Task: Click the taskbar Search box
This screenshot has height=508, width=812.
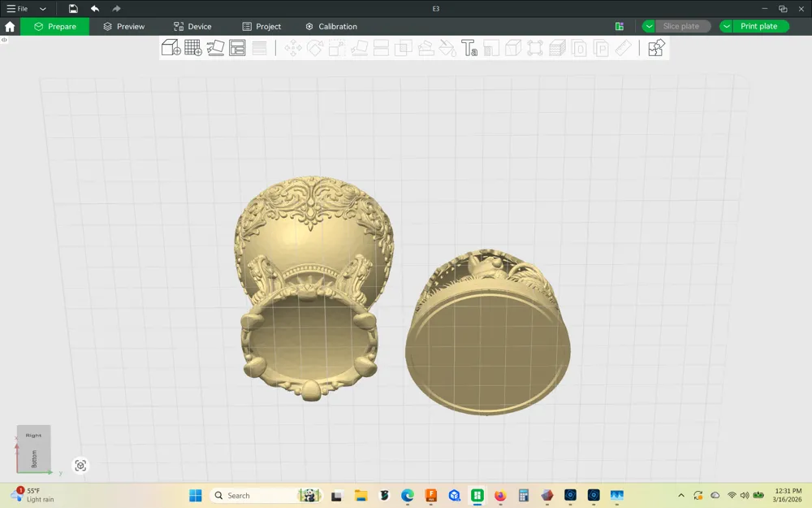Action: click(266, 496)
